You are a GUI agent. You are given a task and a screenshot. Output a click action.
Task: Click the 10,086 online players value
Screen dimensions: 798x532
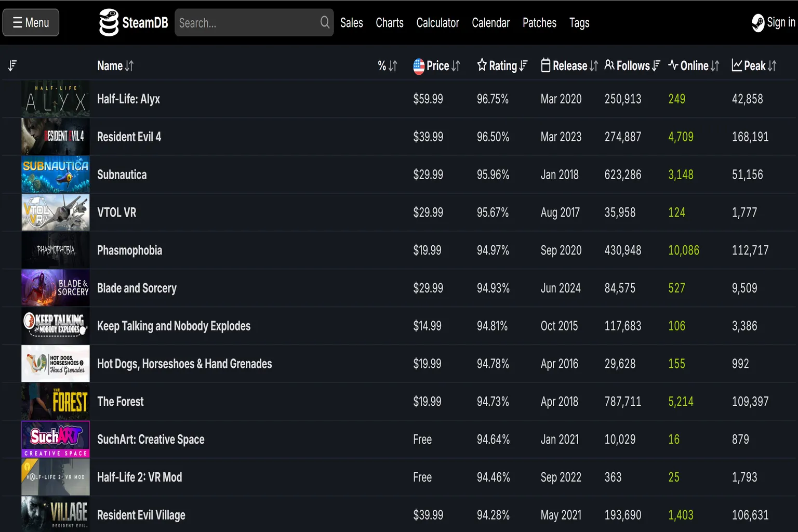click(x=684, y=250)
